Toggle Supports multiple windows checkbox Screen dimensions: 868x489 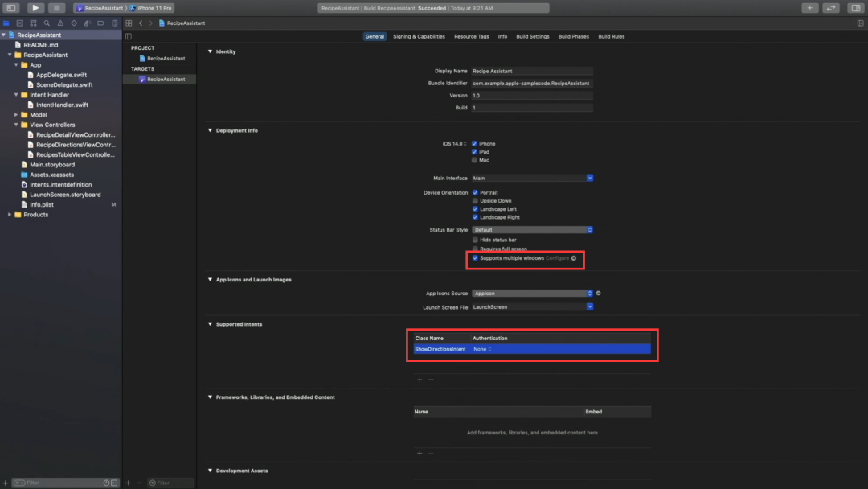click(x=475, y=258)
